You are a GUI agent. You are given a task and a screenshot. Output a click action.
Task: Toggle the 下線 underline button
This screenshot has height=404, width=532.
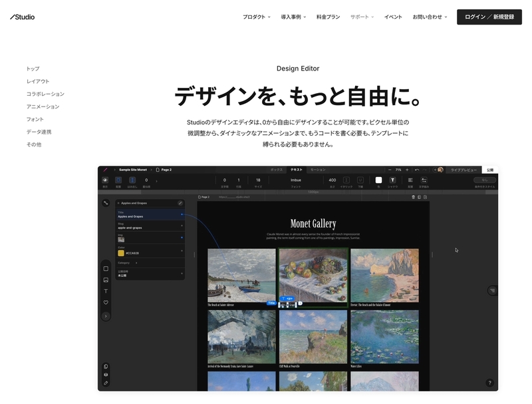[360, 180]
